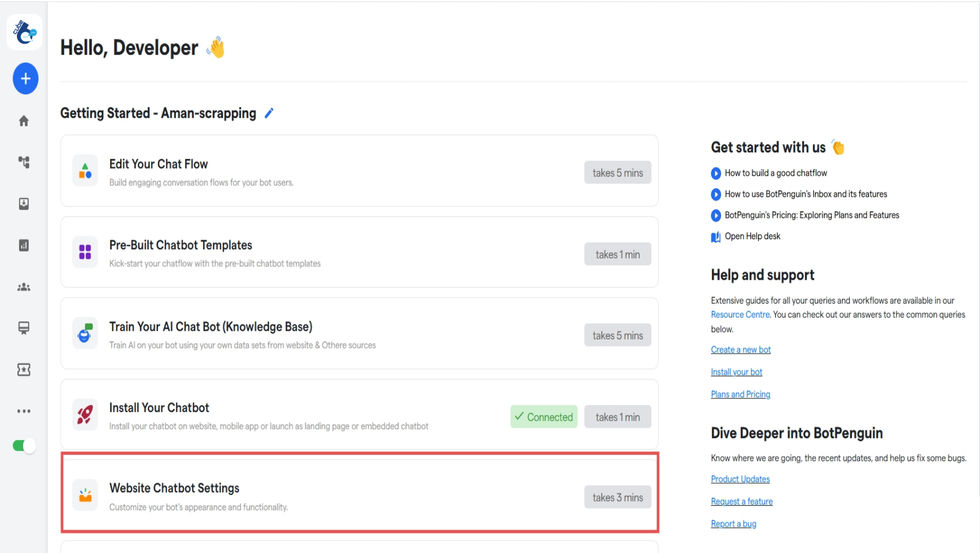Click the 'Request a feature' link
The image size is (980, 553).
(742, 501)
